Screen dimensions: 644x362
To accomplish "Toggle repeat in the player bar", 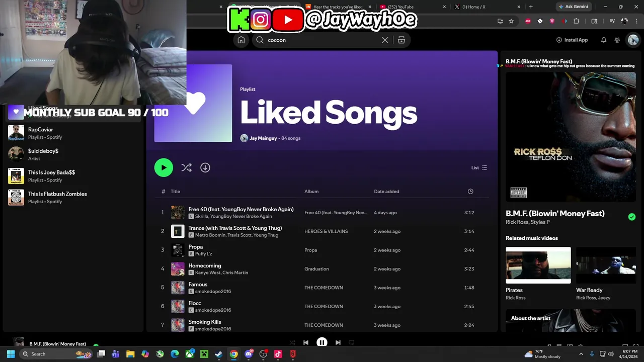I will click(x=352, y=342).
